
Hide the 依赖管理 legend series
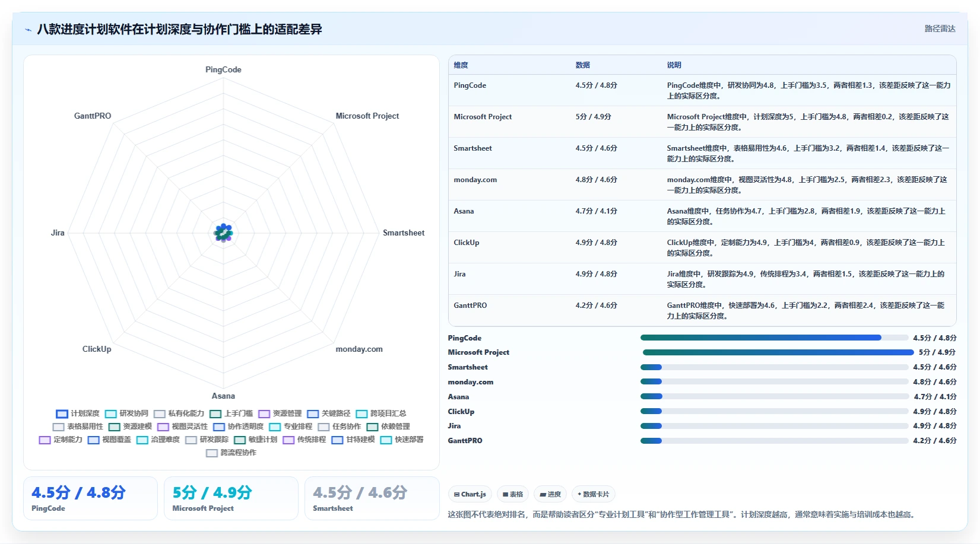click(x=388, y=427)
